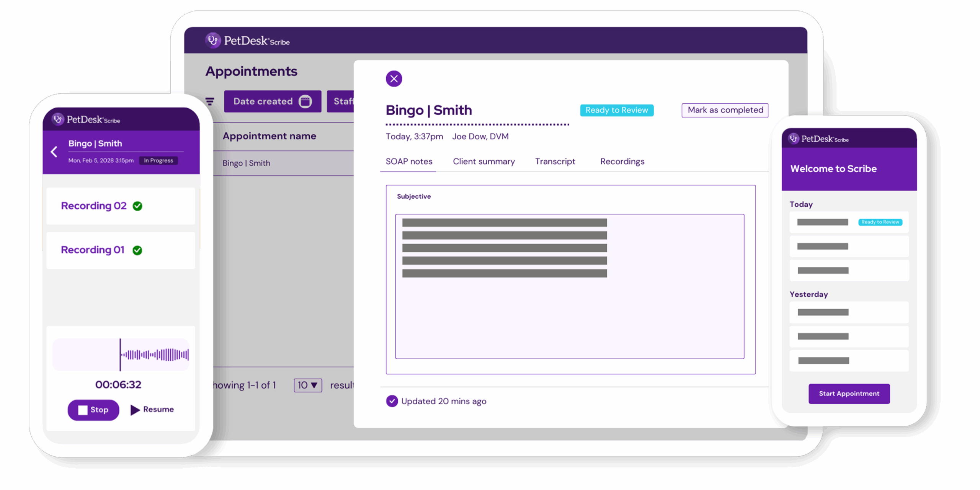Open the Staff filter dropdown
This screenshot has width=980, height=490.
[x=340, y=101]
